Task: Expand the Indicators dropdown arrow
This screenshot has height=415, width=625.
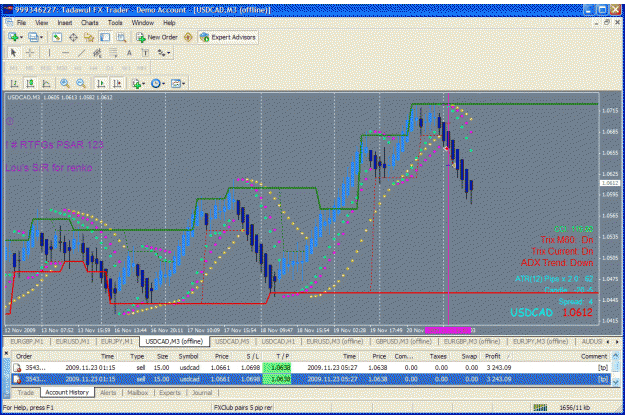Action: (143, 84)
